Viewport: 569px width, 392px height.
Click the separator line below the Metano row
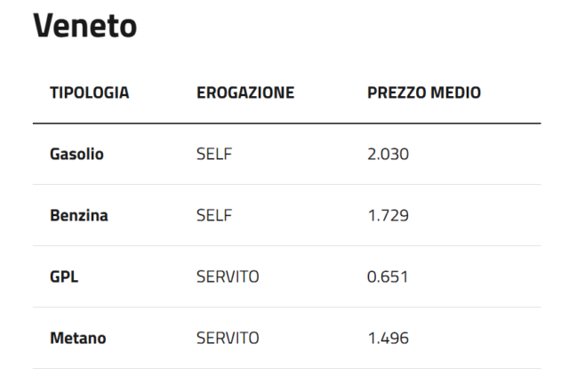point(286,368)
